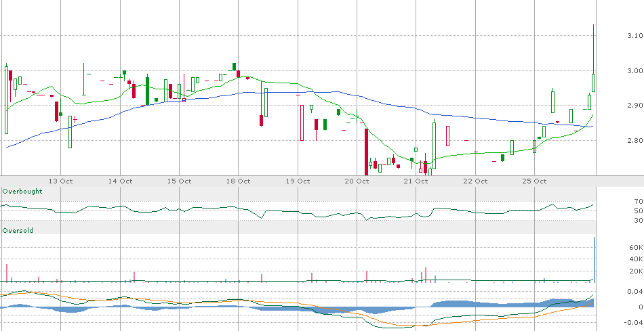Screen dimensions: 644x331
Task: Click the 21 Oct date label
Action: click(x=416, y=181)
